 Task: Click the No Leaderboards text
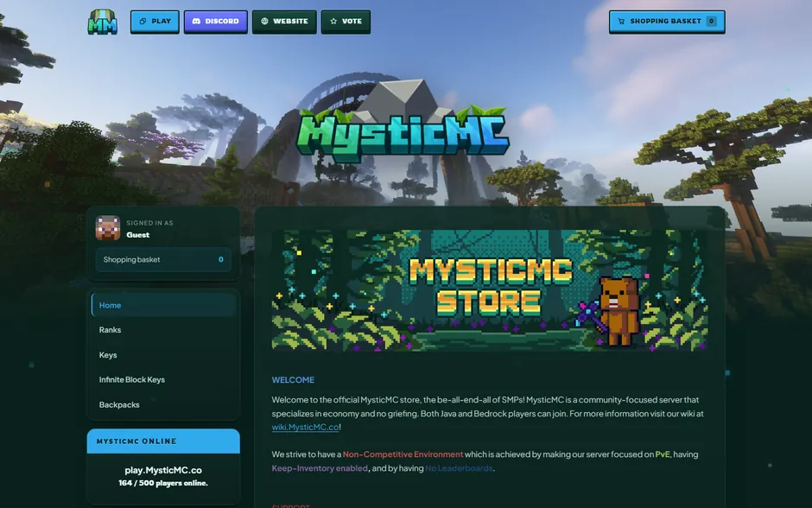(x=459, y=468)
